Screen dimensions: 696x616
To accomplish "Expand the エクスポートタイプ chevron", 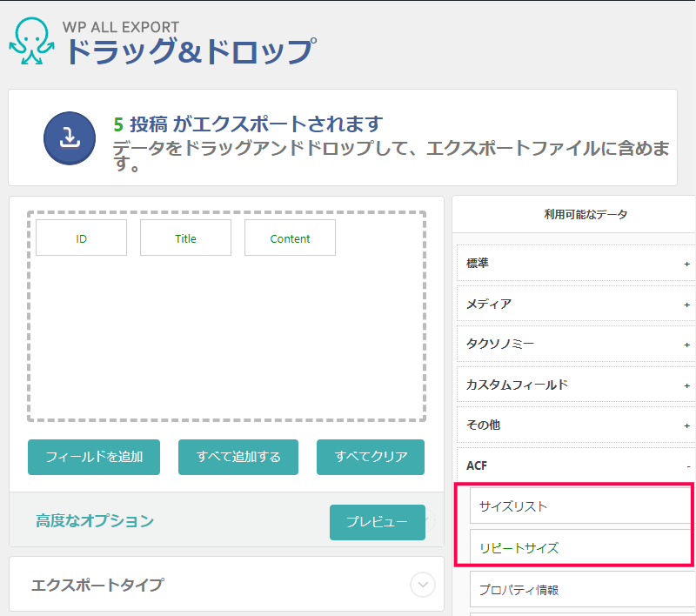I will tap(422, 585).
